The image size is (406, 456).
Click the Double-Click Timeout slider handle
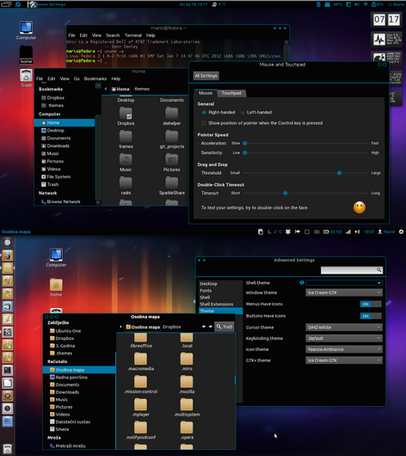pos(285,193)
